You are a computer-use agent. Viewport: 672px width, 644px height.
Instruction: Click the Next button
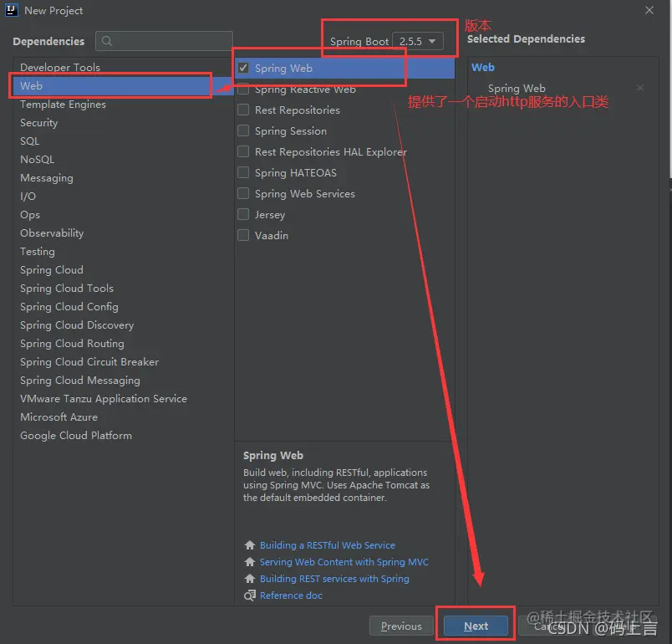[x=476, y=626]
